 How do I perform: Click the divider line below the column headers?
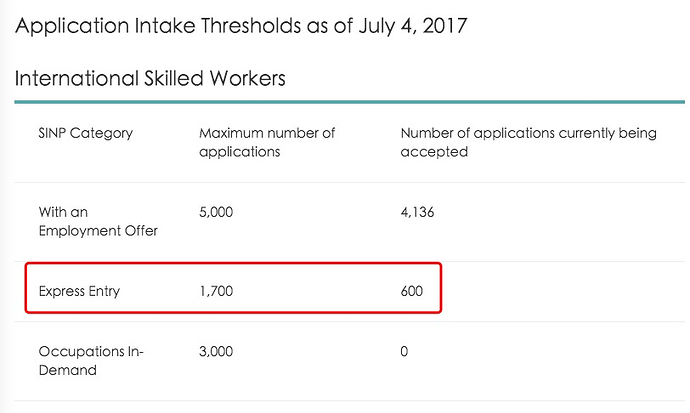[x=348, y=181]
